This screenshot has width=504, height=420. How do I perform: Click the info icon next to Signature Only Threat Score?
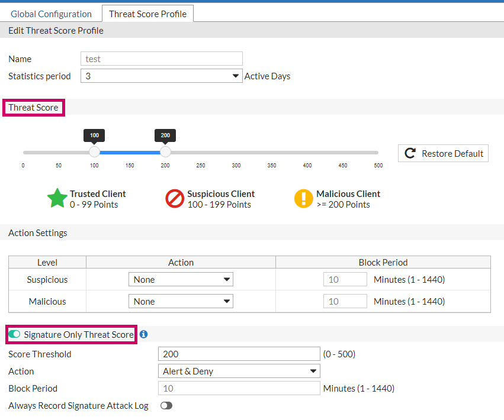pyautogui.click(x=143, y=334)
